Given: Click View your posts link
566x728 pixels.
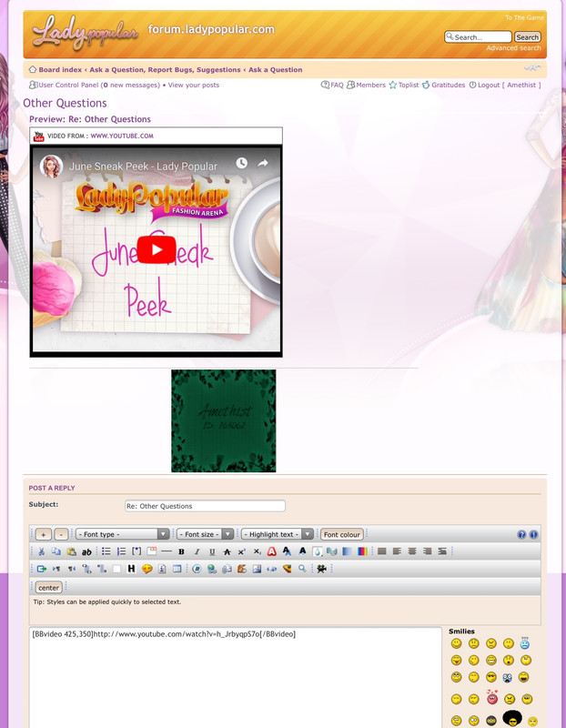Looking at the screenshot, I should point(194,85).
